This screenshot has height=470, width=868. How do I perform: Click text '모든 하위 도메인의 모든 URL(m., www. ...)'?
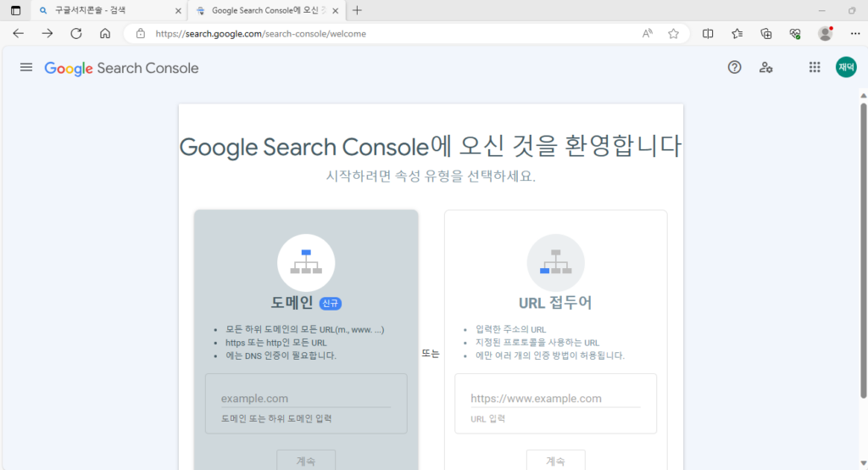(x=304, y=330)
